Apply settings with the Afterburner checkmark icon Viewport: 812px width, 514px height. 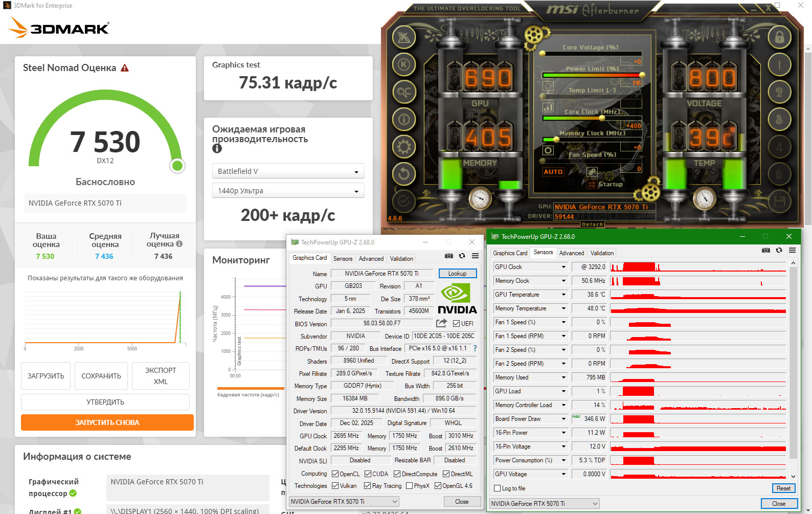tap(404, 202)
